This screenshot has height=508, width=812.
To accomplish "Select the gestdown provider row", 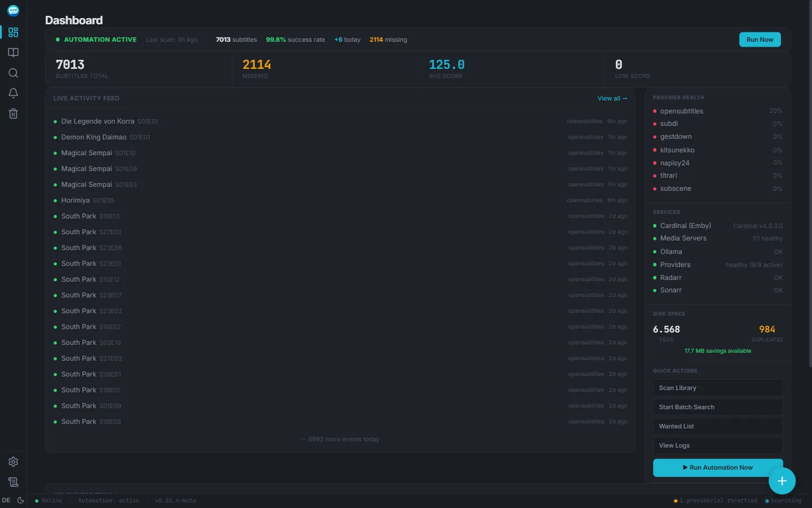I will pos(718,137).
